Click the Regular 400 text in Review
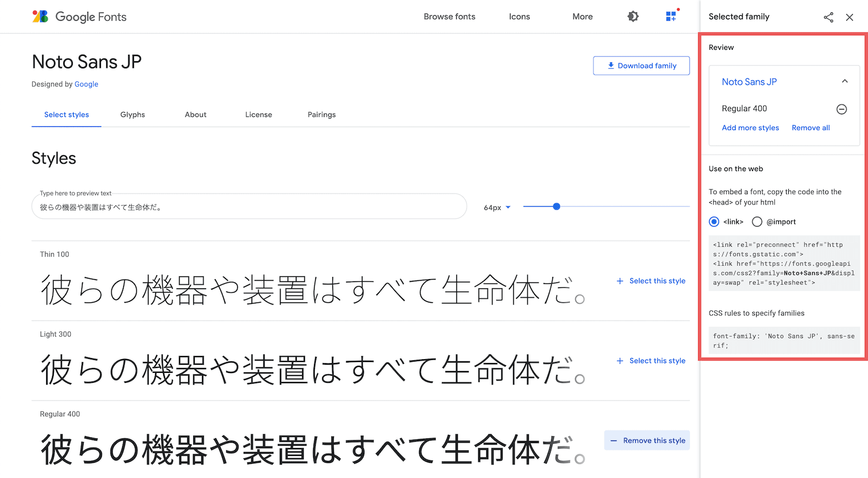The width and height of the screenshot is (868, 478). click(744, 109)
